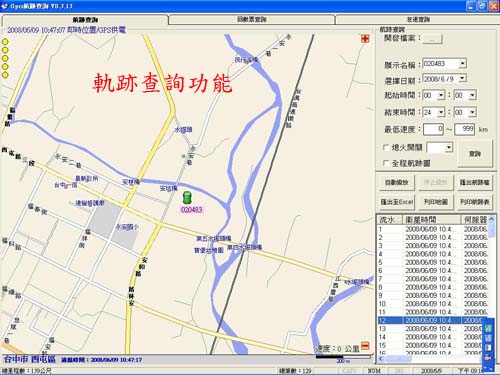Click the orange minus zoom-out icon
Screen dimensions: 500x375
pos(365,346)
